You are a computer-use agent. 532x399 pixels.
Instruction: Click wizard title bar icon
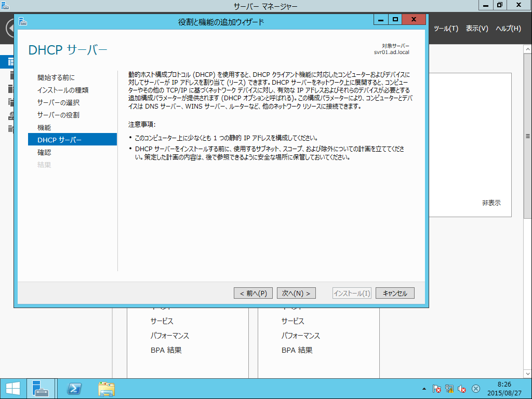(x=23, y=22)
